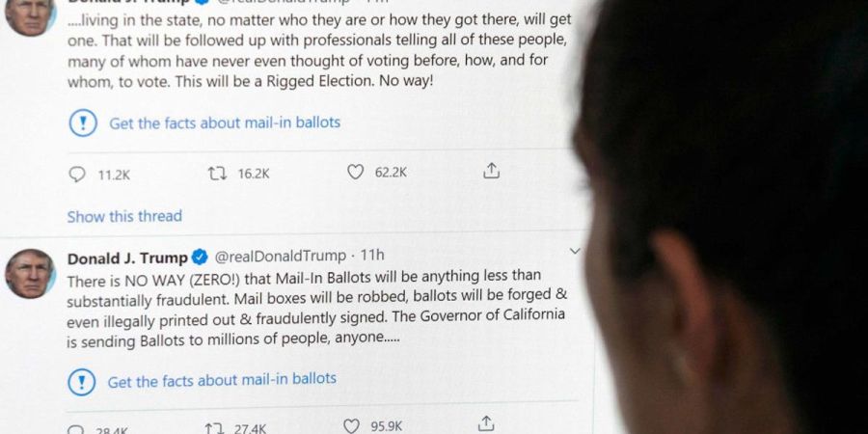Screen dimensions: 868x434
Task: Click share icon on the 62.2K-likes tweet
Action: click(x=491, y=172)
